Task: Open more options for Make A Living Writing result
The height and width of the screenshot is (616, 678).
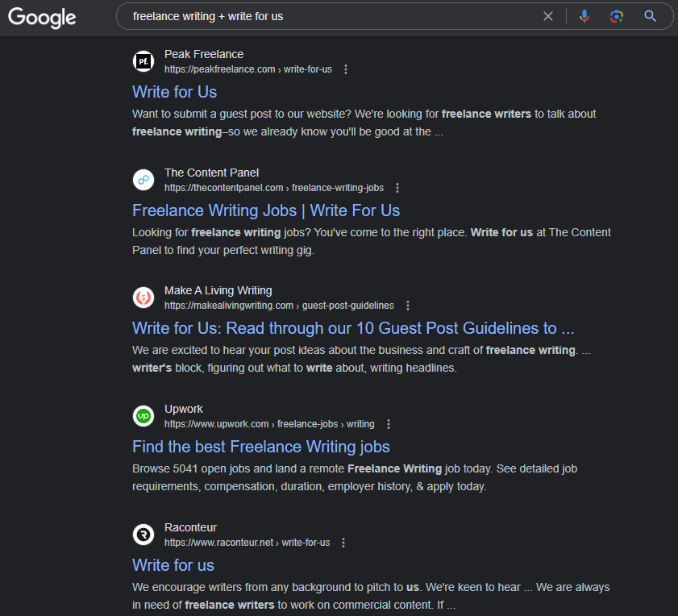Action: click(408, 306)
